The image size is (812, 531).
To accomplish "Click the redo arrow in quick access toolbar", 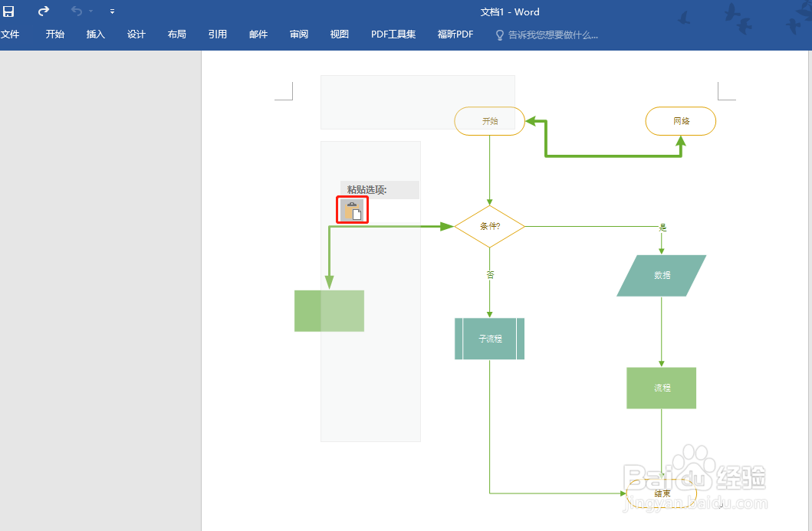I will pyautogui.click(x=44, y=11).
